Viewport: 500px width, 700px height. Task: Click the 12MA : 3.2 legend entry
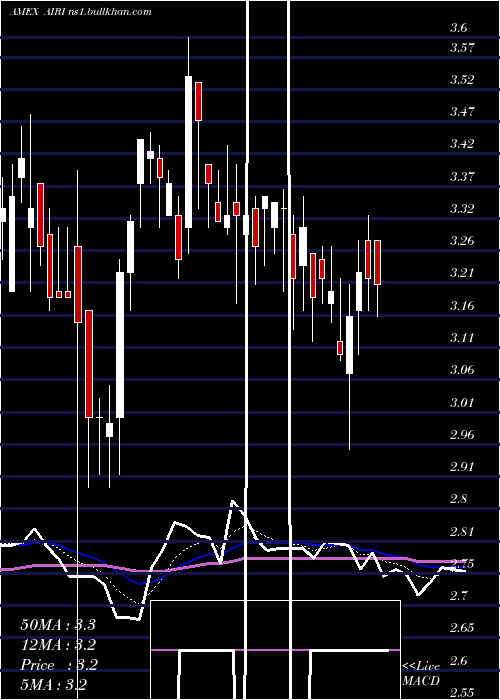(x=58, y=645)
